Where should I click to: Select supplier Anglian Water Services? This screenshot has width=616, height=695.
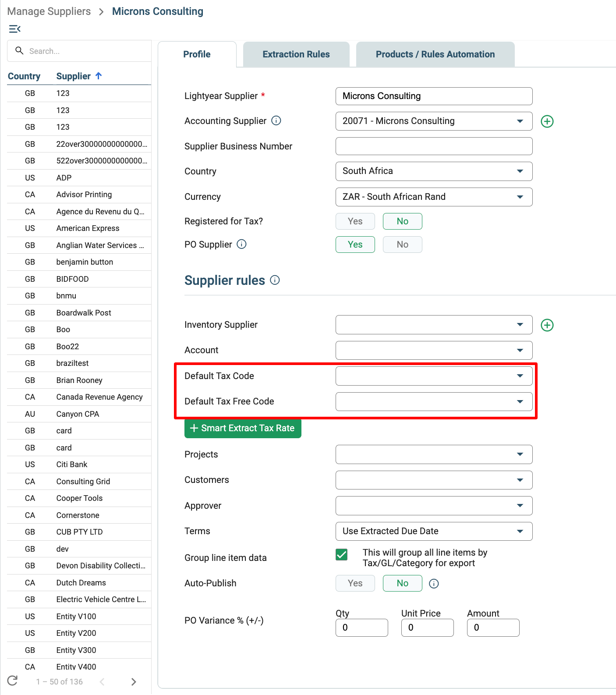tap(79, 245)
